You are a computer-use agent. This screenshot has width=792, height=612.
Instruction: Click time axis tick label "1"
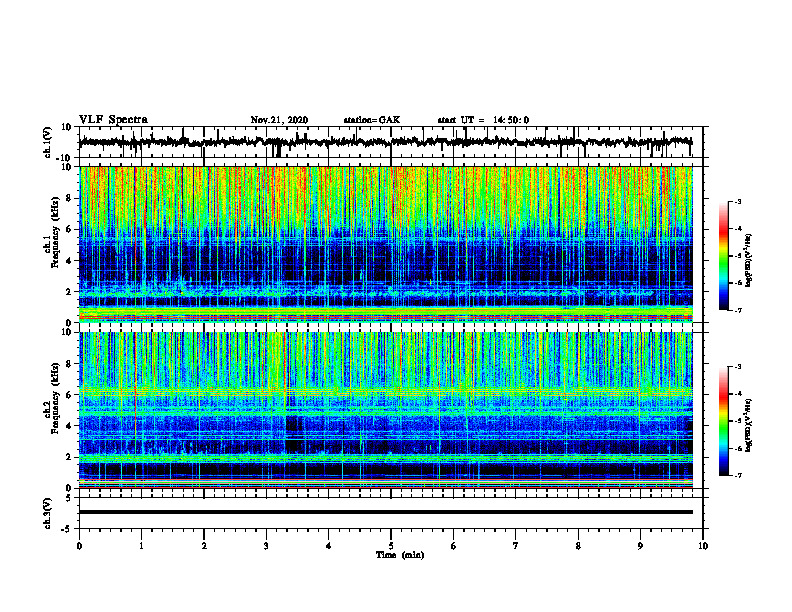tap(141, 546)
